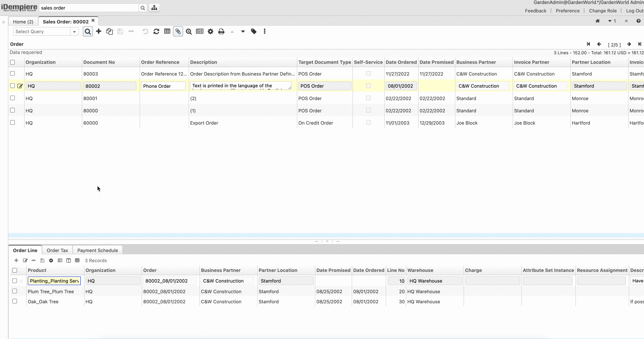Viewport: 644px width, 339px height.
Task: Select checkbox for order 80003 row
Action: (13, 74)
